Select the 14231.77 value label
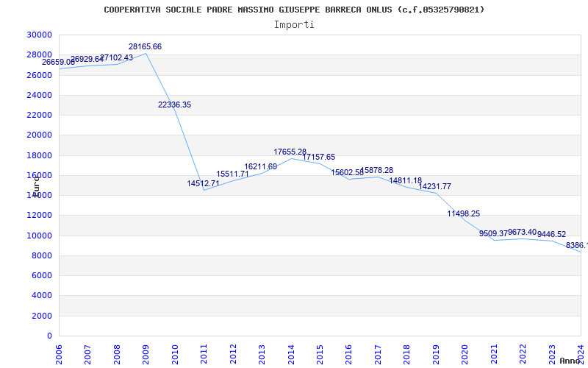This screenshot has height=368, width=588. point(434,187)
